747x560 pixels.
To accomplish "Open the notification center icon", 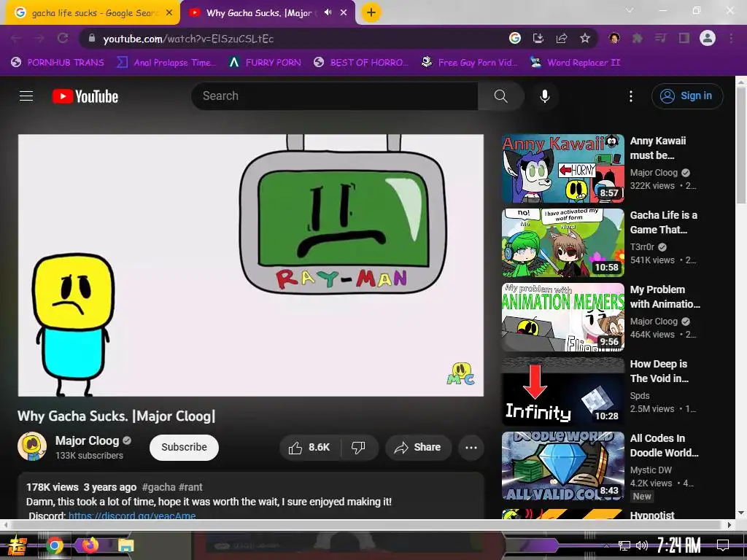I will [723, 545].
